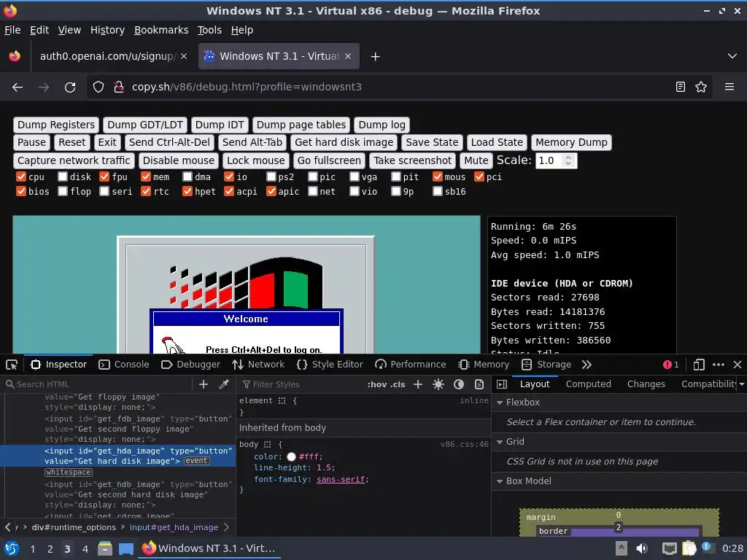Click the Scale stepper arrows
Image resolution: width=747 pixels, height=560 pixels.
click(568, 160)
